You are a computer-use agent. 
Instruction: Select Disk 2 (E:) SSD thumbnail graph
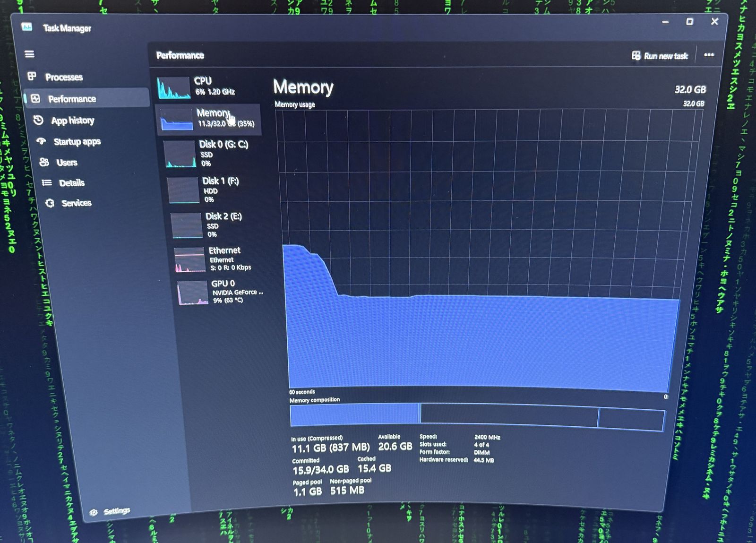(187, 226)
